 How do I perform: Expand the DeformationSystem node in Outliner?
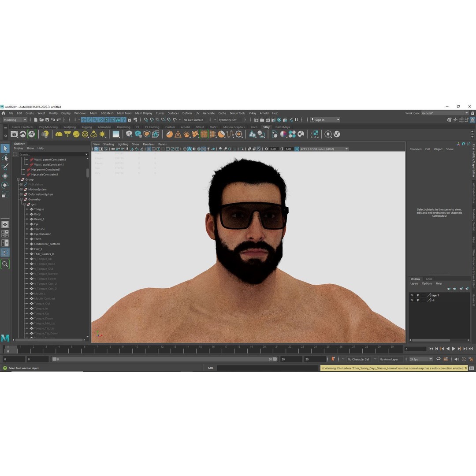pyautogui.click(x=21, y=194)
